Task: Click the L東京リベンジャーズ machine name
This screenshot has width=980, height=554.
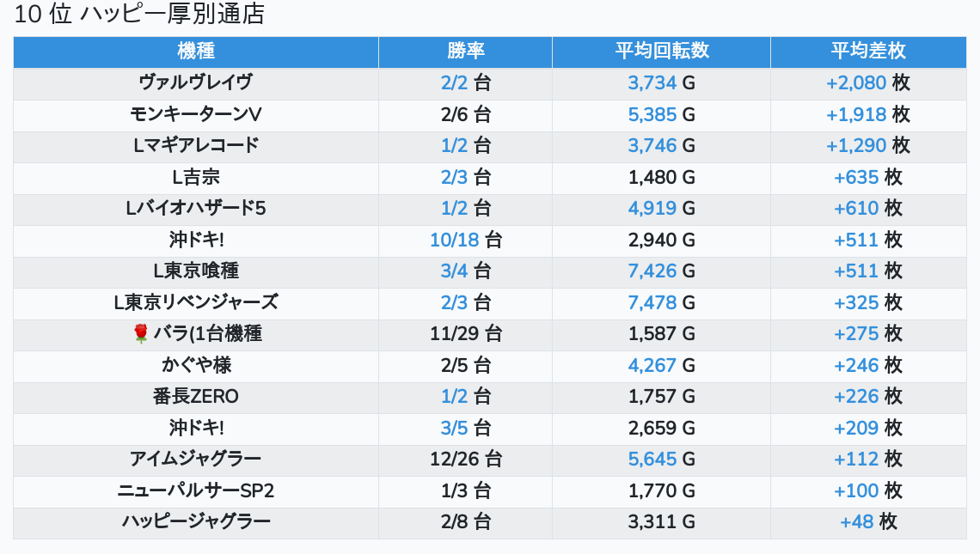Action: [x=196, y=302]
